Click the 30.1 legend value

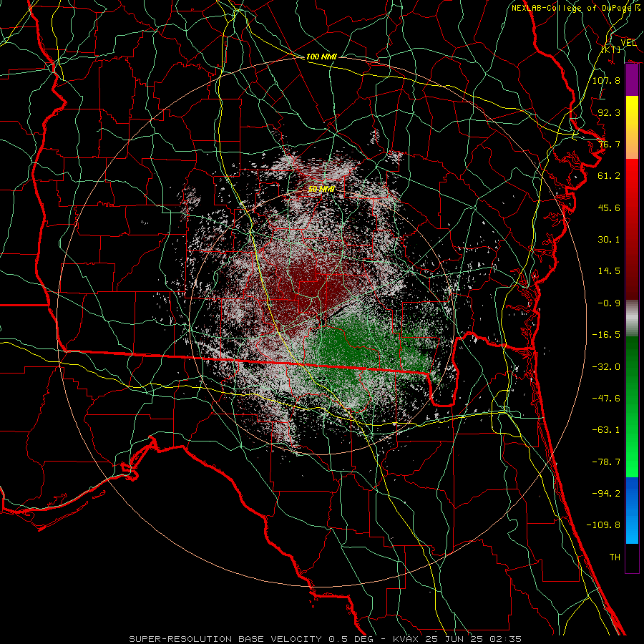pos(609,240)
